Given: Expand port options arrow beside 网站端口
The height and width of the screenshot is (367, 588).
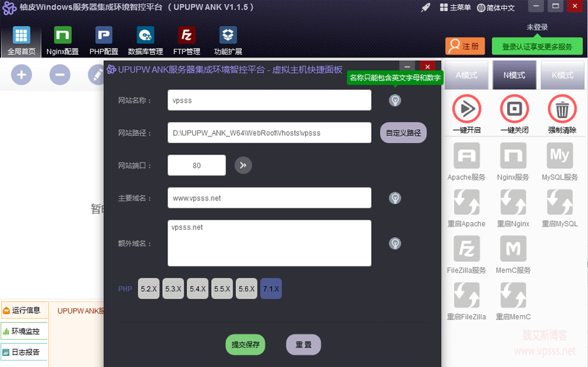Looking at the screenshot, I should [243, 165].
